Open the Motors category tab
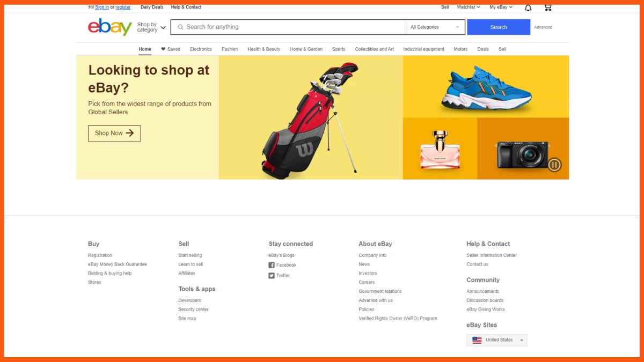Viewport: 644px width, 362px height. (460, 49)
